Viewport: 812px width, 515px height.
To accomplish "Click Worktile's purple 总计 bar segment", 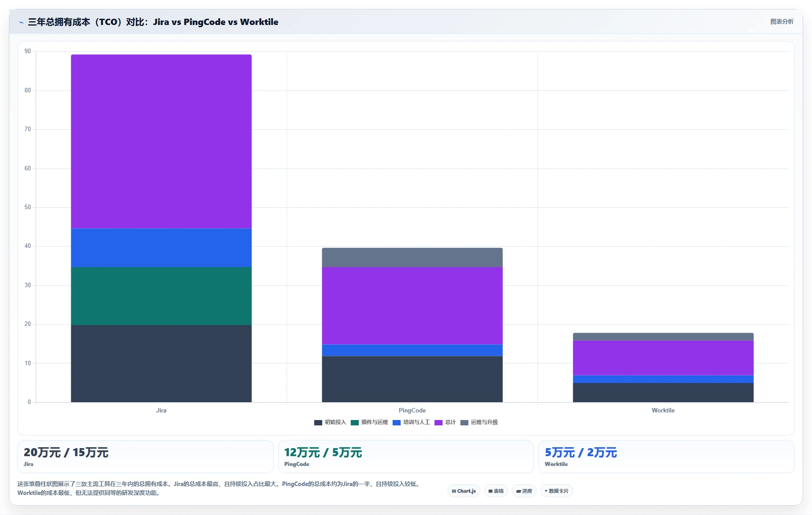I will click(663, 358).
